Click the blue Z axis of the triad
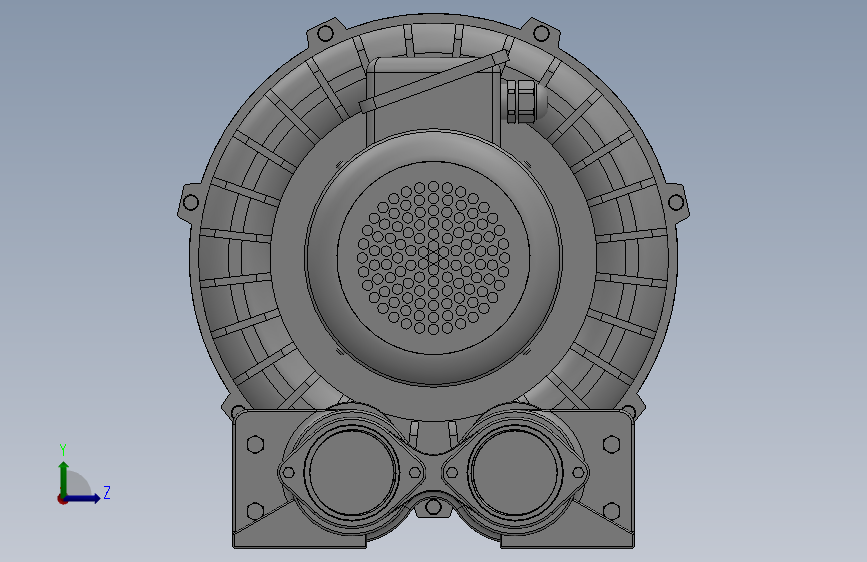 [x=83, y=498]
